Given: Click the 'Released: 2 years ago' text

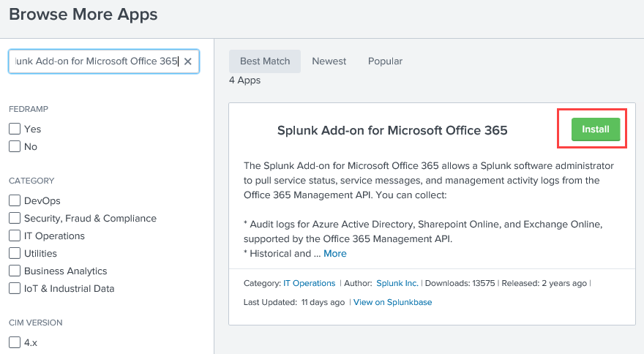Looking at the screenshot, I should pyautogui.click(x=544, y=283).
